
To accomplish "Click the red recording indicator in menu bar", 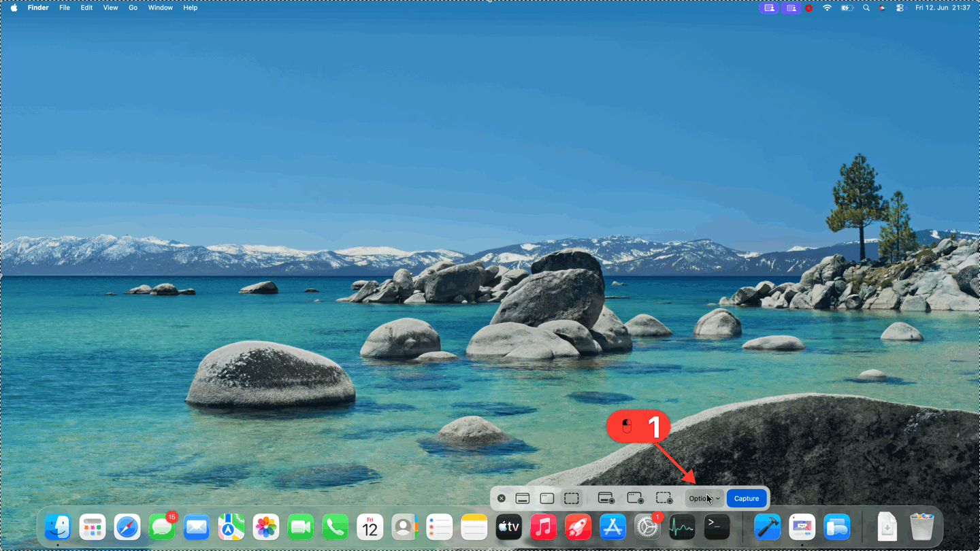I will (809, 8).
